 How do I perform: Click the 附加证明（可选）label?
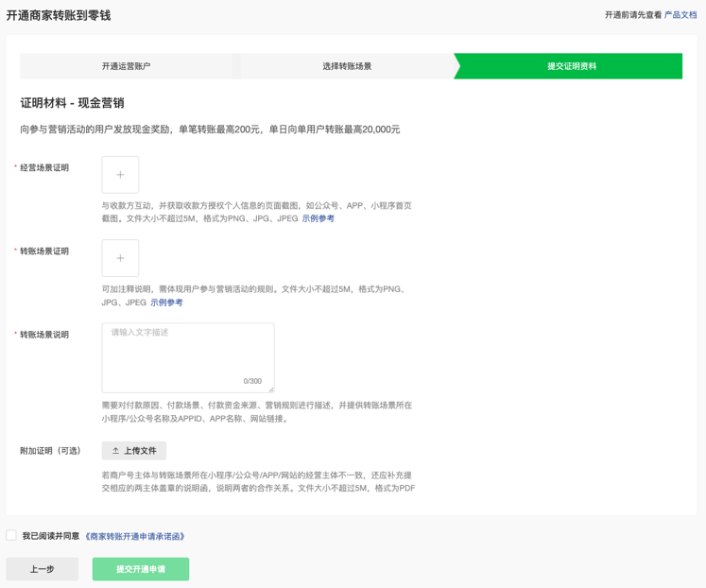pyautogui.click(x=50, y=451)
